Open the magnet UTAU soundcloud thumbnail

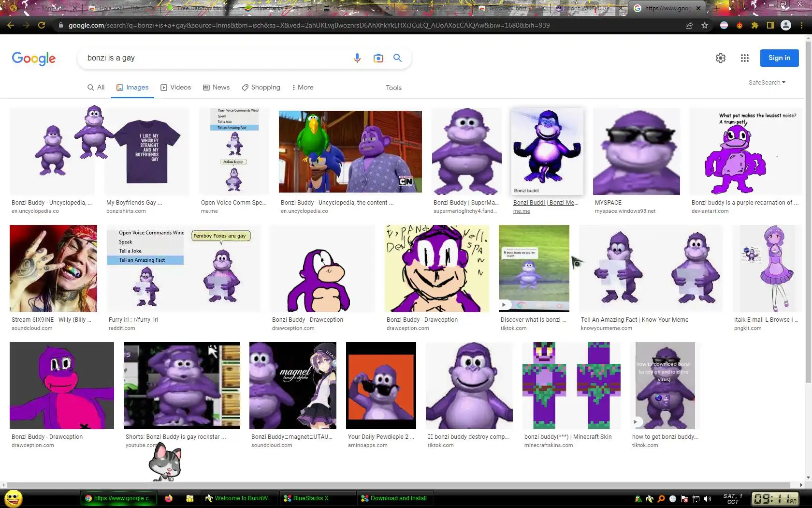pyautogui.click(x=293, y=386)
